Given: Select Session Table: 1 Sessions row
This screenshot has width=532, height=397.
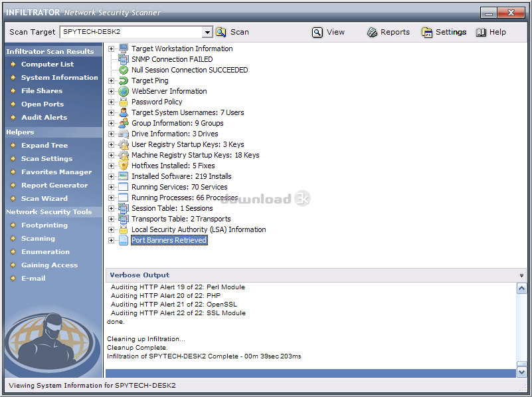Looking at the screenshot, I should [x=172, y=208].
